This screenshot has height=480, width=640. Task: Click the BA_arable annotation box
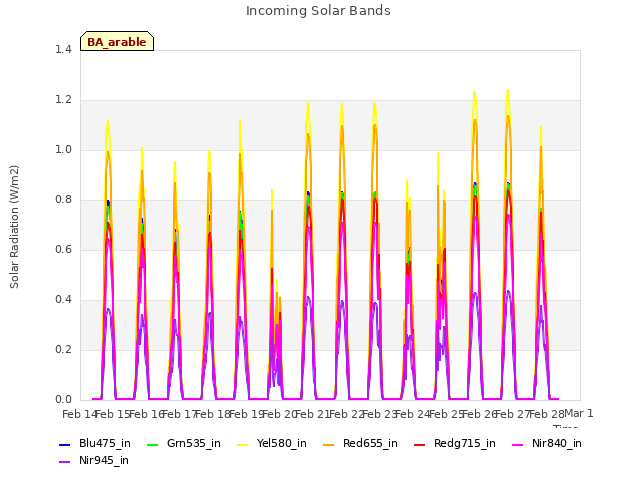click(x=117, y=41)
